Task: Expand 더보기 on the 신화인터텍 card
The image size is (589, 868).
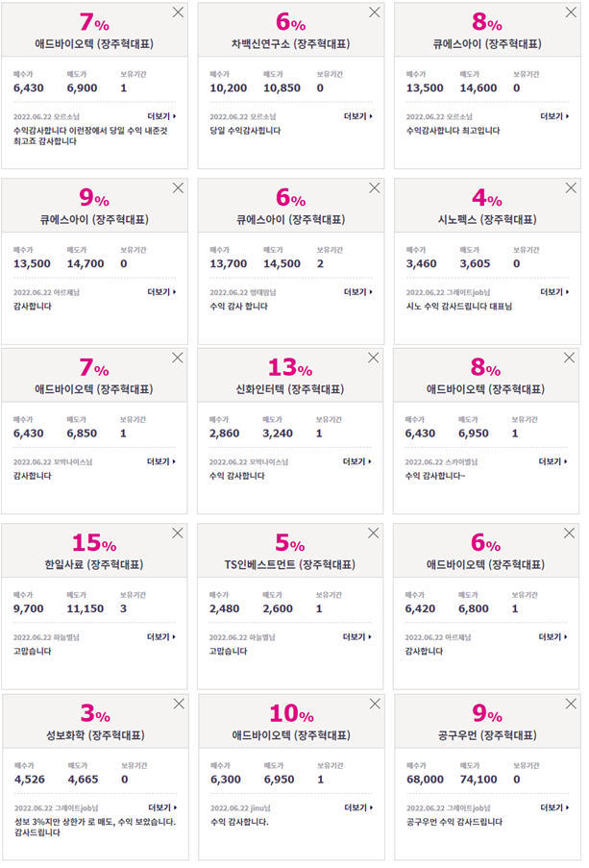Action: pos(357,461)
